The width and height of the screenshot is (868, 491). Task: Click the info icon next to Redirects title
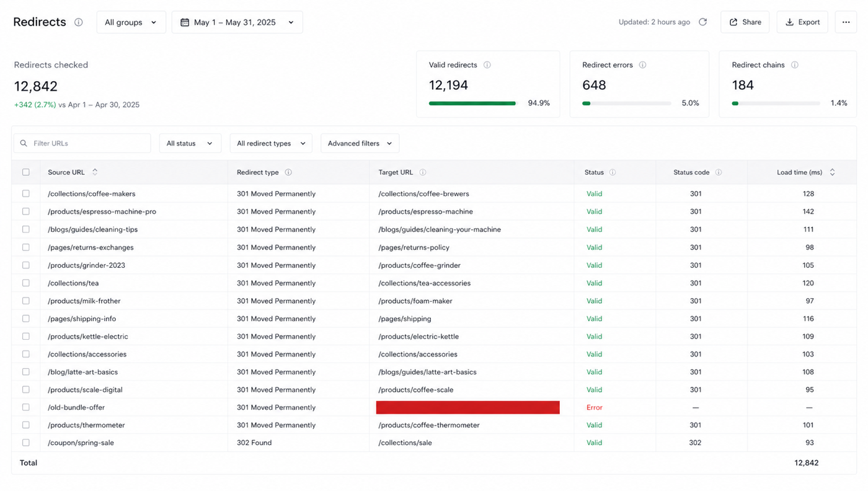coord(79,22)
